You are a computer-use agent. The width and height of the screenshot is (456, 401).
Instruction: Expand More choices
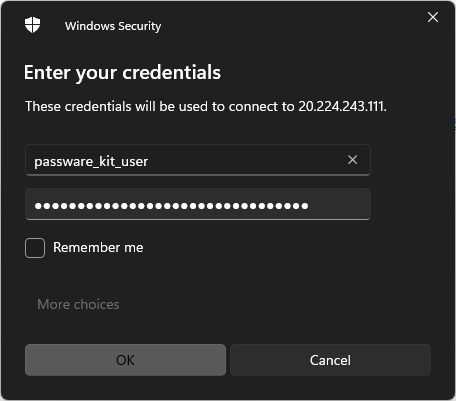coord(78,304)
